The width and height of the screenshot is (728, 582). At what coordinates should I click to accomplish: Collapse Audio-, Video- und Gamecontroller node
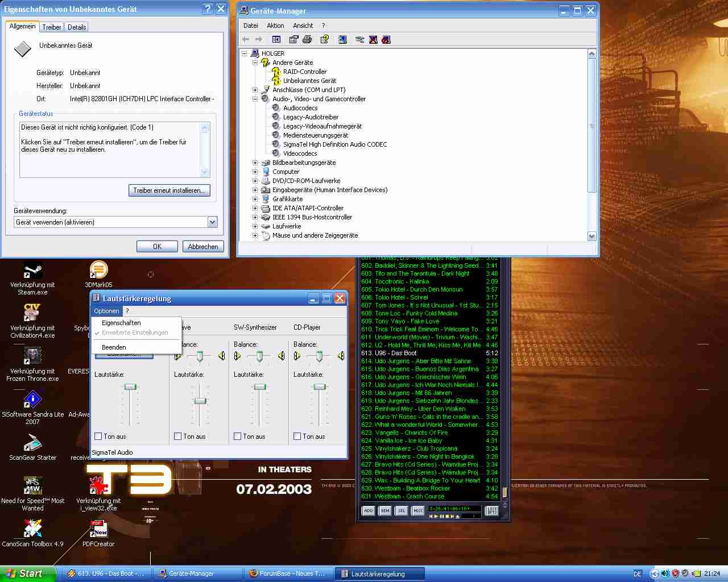[255, 99]
